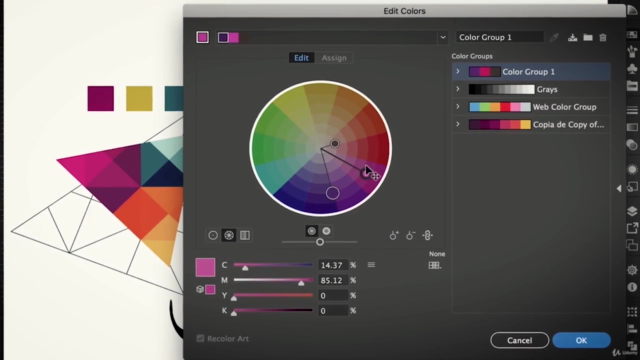This screenshot has width=640, height=360.
Task: Expand the Grays color group
Action: (x=458, y=89)
